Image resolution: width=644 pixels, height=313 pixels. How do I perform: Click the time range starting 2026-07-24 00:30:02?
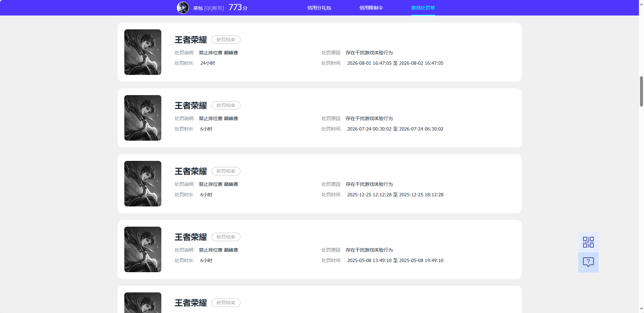pyautogui.click(x=395, y=129)
